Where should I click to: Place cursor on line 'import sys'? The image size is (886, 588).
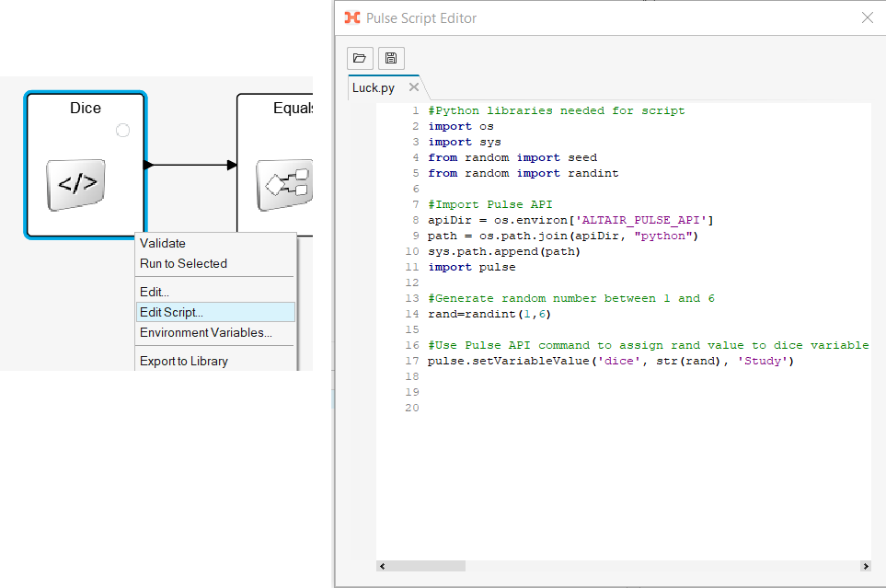(x=464, y=142)
